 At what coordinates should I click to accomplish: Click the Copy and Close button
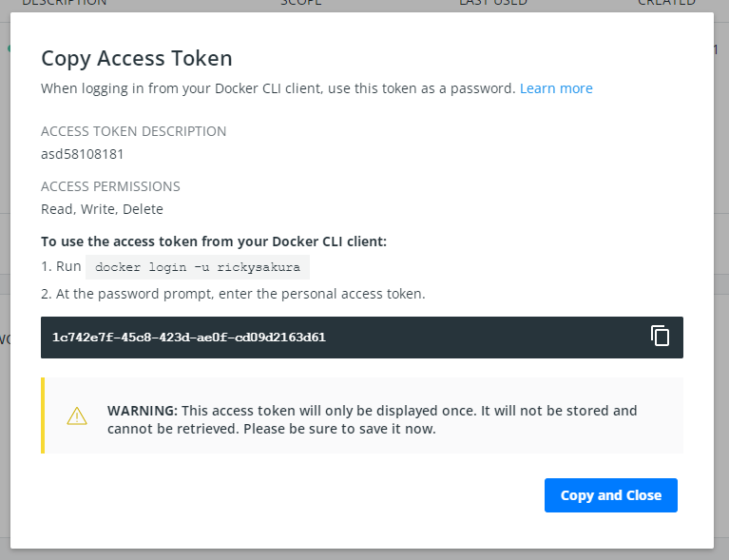(610, 495)
